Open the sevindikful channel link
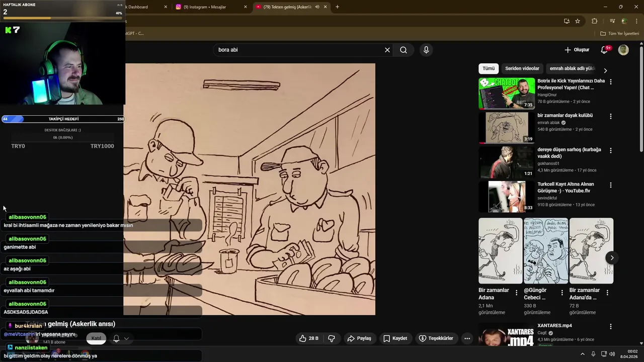Viewport: 644px width, 362px height. [549, 198]
